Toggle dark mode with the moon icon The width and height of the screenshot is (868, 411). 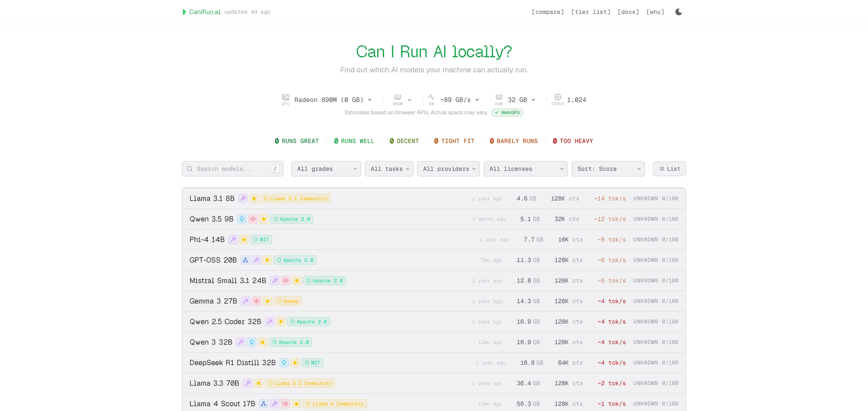point(679,12)
